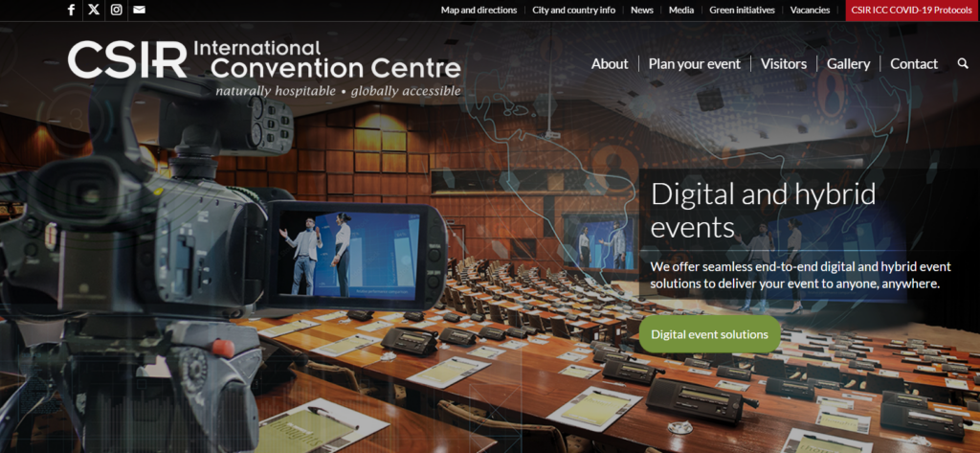Expand the Visitors menu
980x453 pixels.
pyautogui.click(x=784, y=63)
